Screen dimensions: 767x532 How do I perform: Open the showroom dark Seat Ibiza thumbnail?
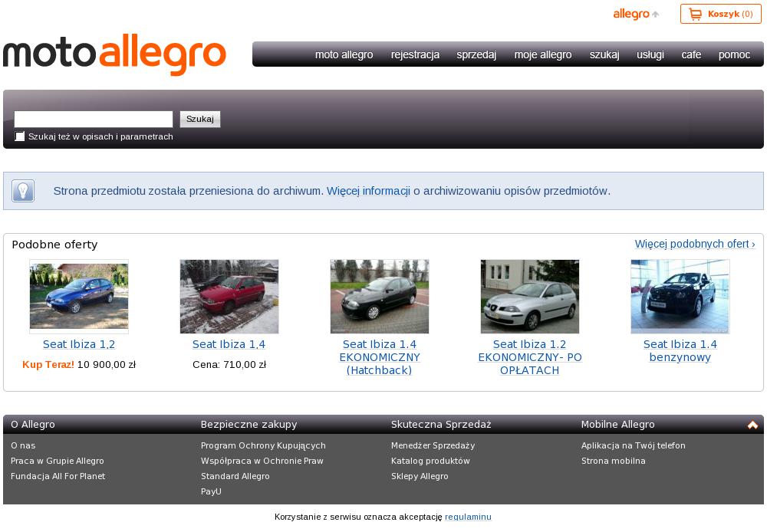pos(680,297)
